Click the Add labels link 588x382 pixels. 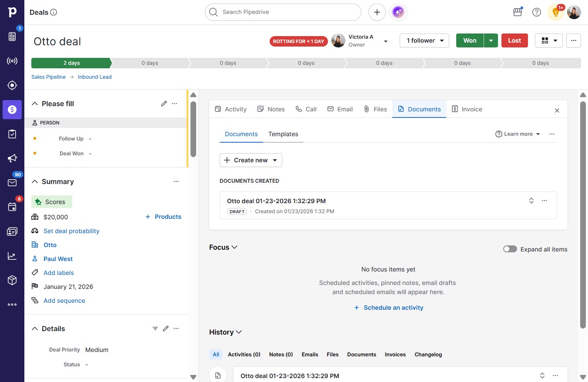coord(59,273)
